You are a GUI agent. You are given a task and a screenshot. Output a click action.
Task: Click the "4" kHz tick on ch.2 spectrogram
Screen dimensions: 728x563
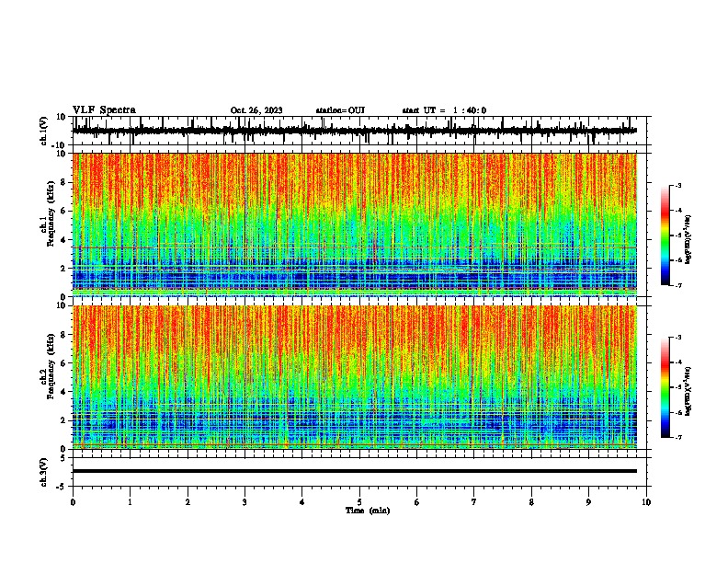click(63, 392)
